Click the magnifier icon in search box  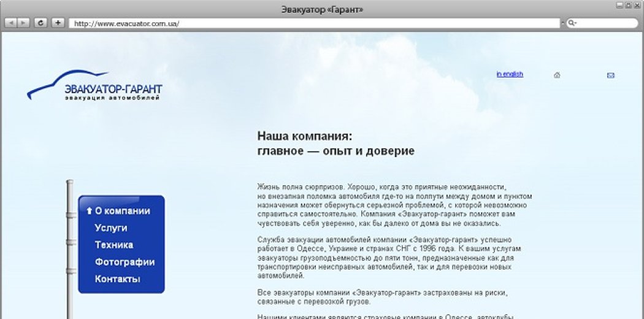click(571, 23)
